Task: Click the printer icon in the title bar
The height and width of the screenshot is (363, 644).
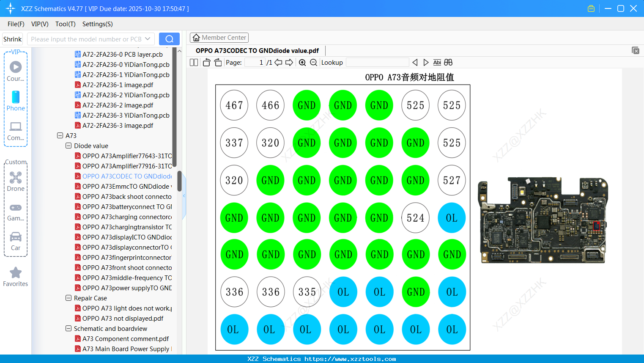Action: (x=591, y=8)
